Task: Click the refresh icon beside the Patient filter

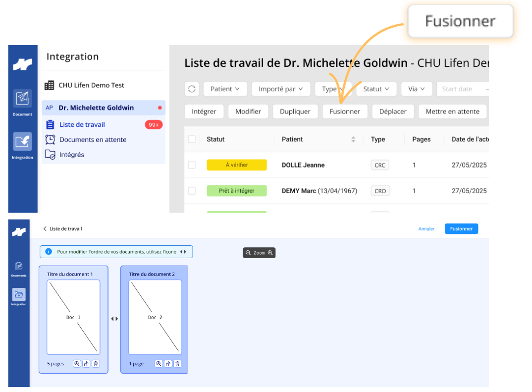Action: tap(192, 89)
